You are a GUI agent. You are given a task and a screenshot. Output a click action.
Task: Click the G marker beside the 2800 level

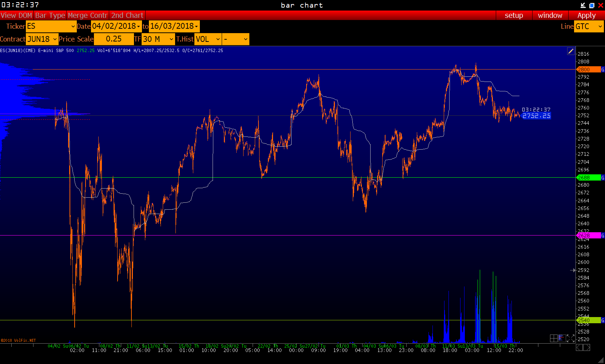pos(603,70)
